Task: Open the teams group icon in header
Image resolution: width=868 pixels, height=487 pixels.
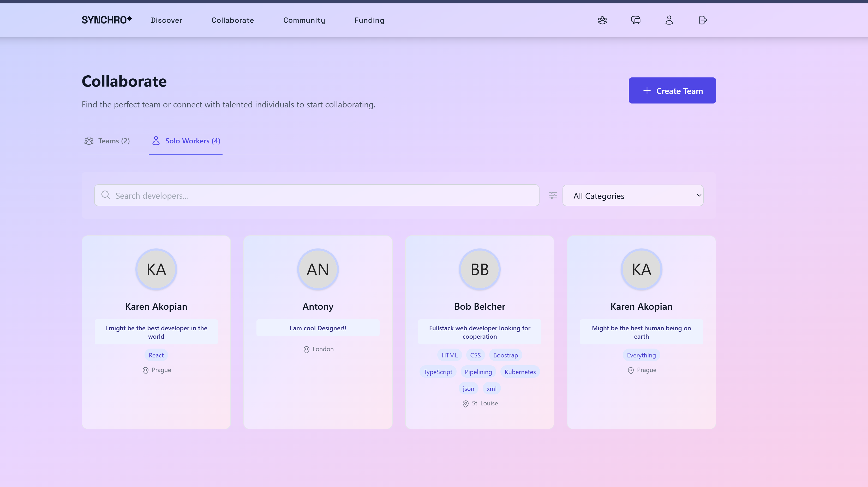Action: click(x=602, y=20)
